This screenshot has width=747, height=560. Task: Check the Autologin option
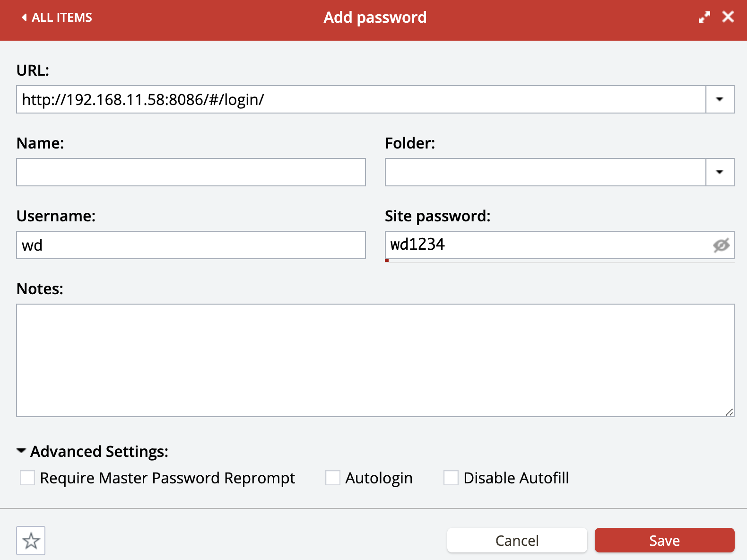click(x=333, y=478)
